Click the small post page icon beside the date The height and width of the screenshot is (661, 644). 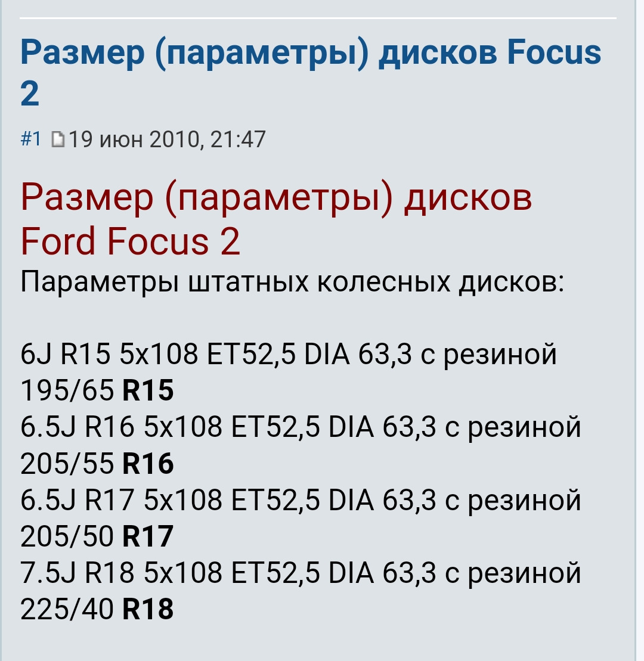pos(58,139)
